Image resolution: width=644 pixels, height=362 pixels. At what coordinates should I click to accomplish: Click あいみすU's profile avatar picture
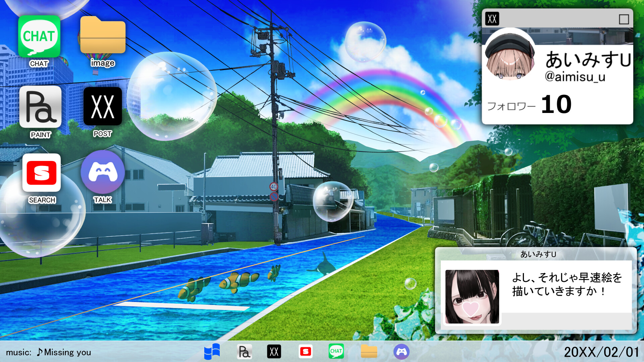click(x=511, y=55)
